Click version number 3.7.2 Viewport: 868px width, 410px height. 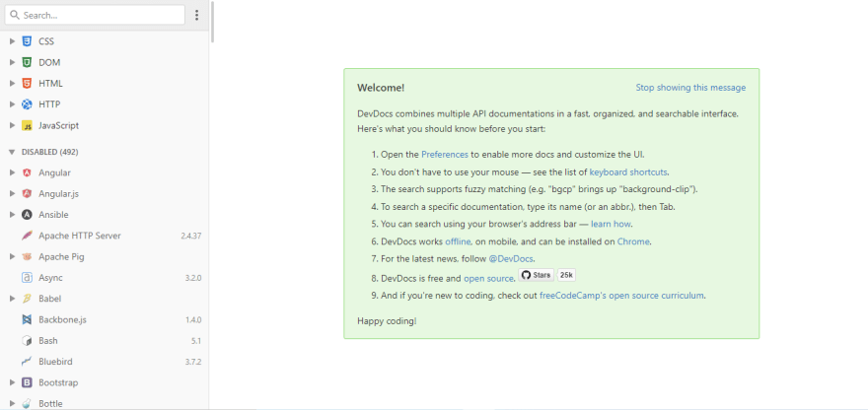pos(193,362)
